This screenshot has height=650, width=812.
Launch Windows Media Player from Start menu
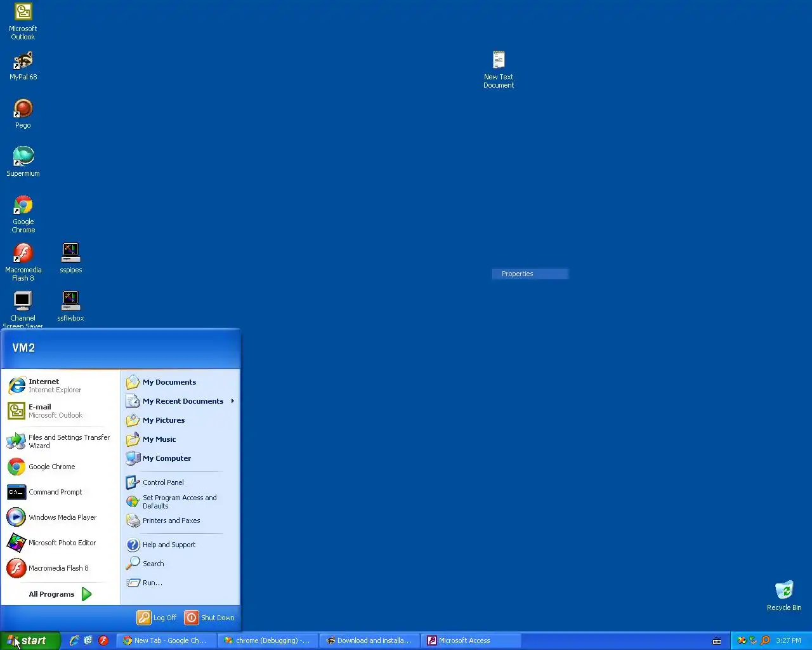coord(61,517)
